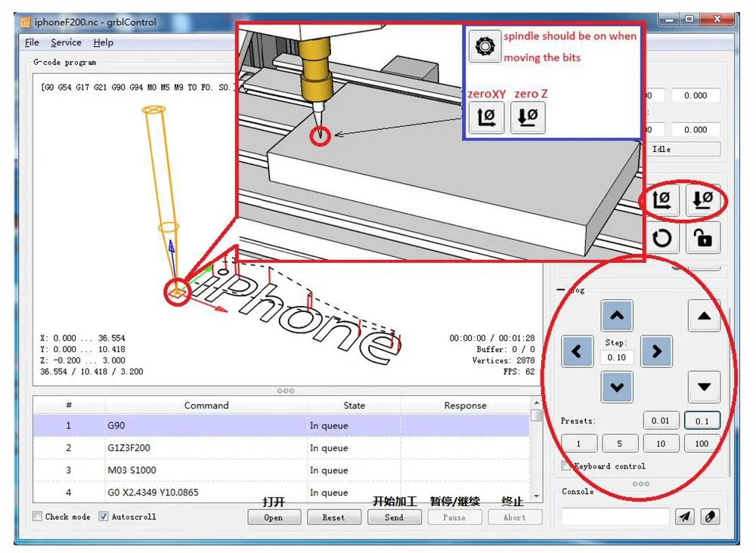The width and height of the screenshot is (756, 553).
Task: Jog X left with the blue left arrow
Action: click(577, 351)
